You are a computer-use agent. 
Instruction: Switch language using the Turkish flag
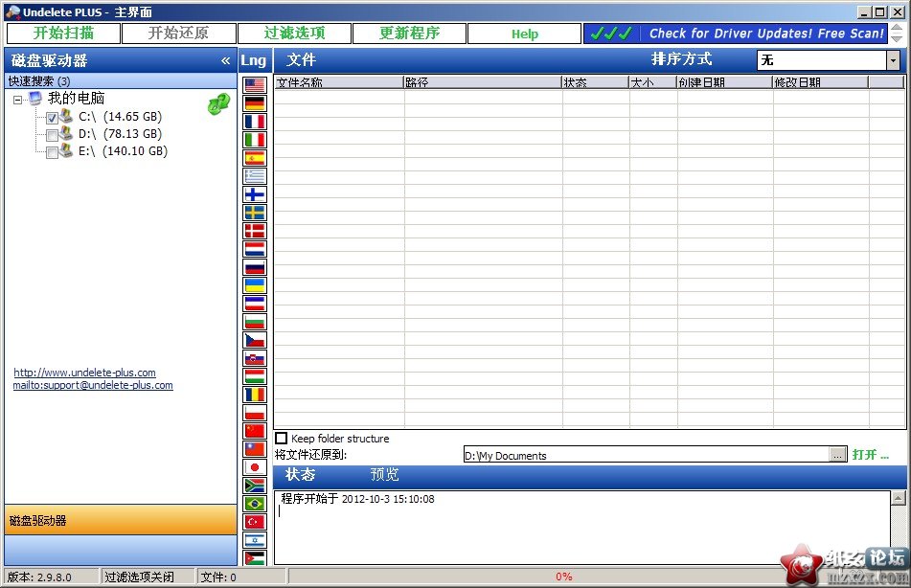click(x=255, y=522)
